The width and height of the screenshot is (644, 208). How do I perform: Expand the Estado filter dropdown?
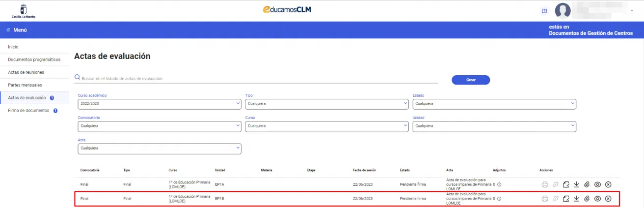(x=494, y=104)
